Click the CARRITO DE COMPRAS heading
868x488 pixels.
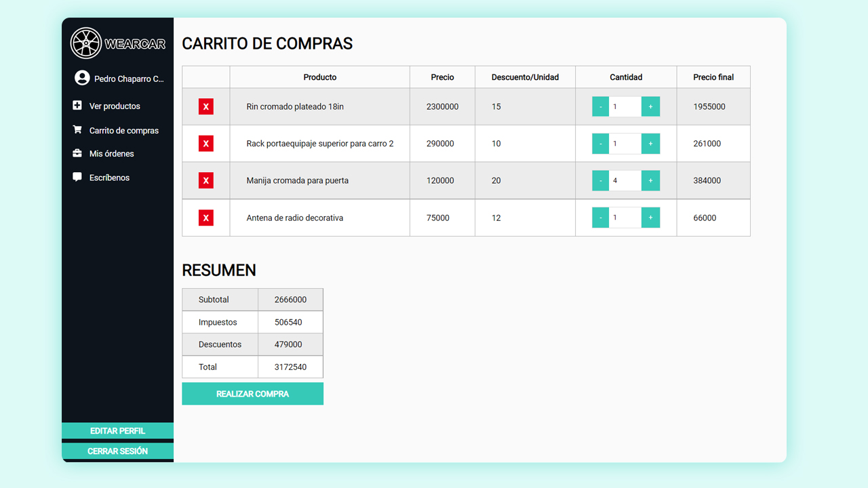tap(267, 43)
